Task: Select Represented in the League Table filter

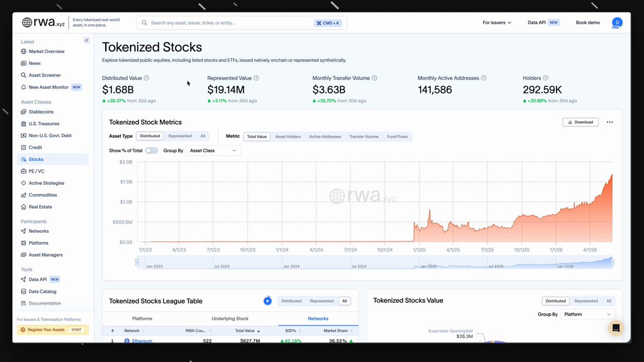Action: pyautogui.click(x=321, y=301)
